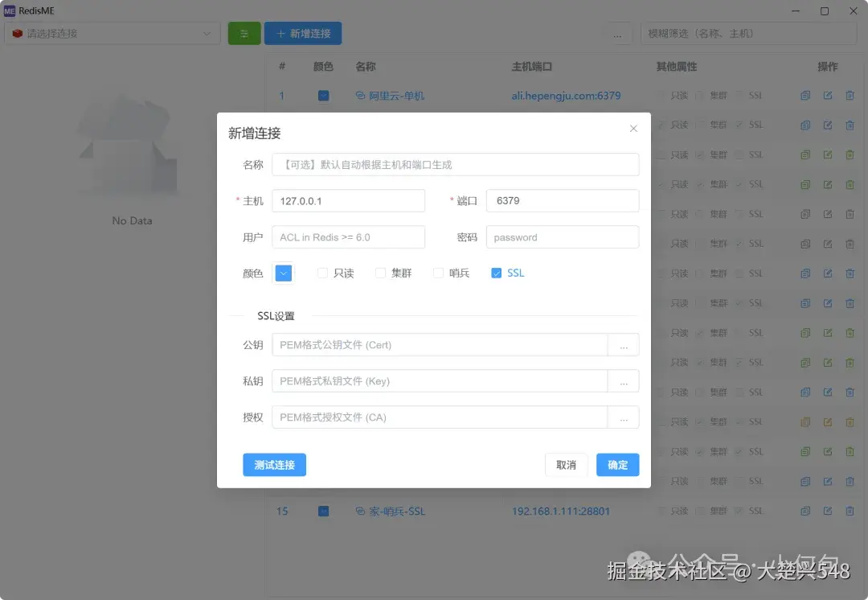The width and height of the screenshot is (868, 600).
Task: Click the 其他属性 column header
Action: [x=677, y=67]
